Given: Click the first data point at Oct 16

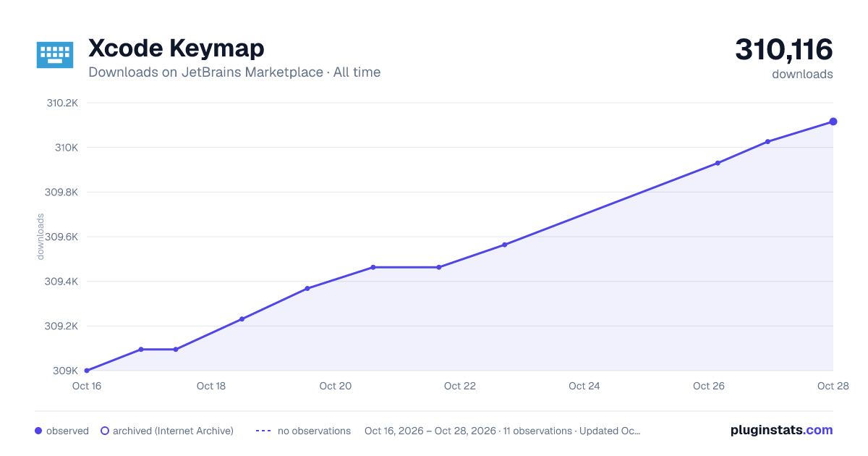Looking at the screenshot, I should 87,371.
